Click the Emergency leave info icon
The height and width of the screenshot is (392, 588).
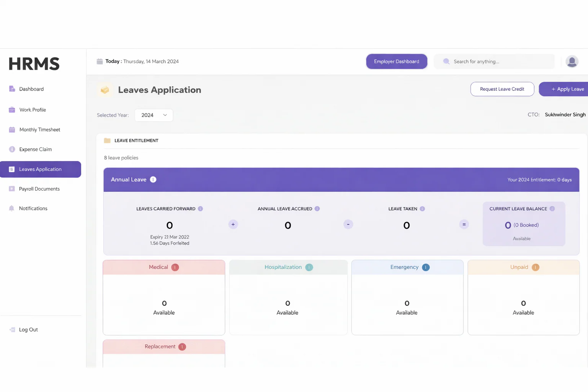[x=426, y=267]
